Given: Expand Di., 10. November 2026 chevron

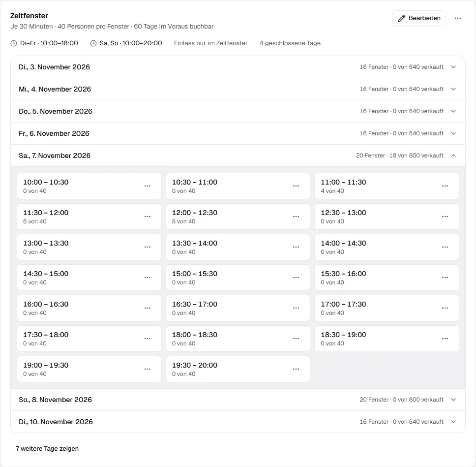Looking at the screenshot, I should [453, 422].
